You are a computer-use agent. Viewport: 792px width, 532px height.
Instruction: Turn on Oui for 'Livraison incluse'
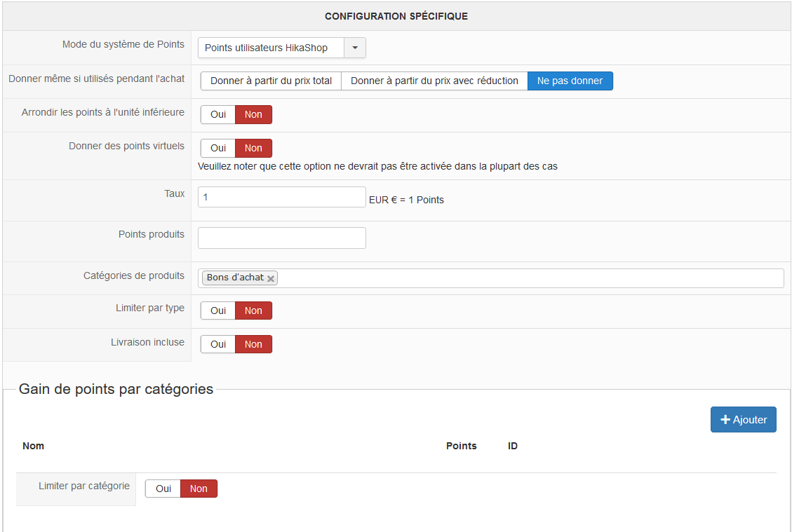tap(218, 345)
